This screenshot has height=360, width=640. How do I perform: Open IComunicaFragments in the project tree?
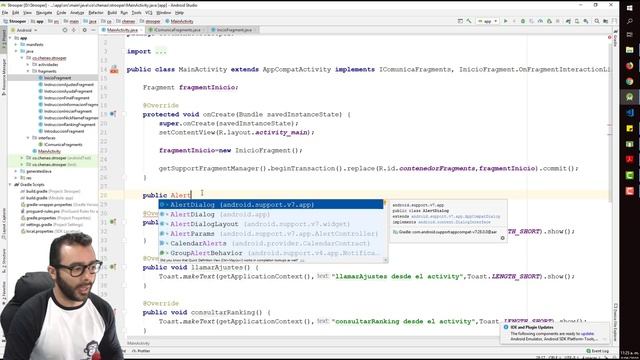(63, 144)
